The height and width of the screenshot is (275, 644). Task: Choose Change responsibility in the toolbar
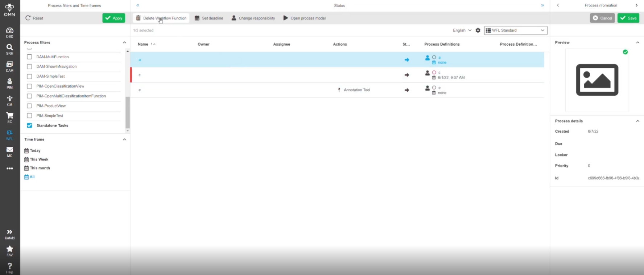(253, 18)
